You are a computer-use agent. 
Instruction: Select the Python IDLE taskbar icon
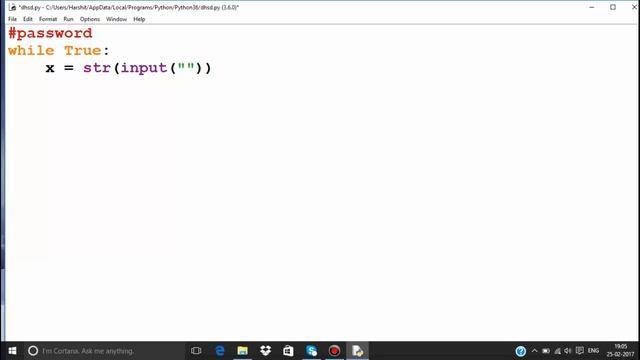pos(358,351)
